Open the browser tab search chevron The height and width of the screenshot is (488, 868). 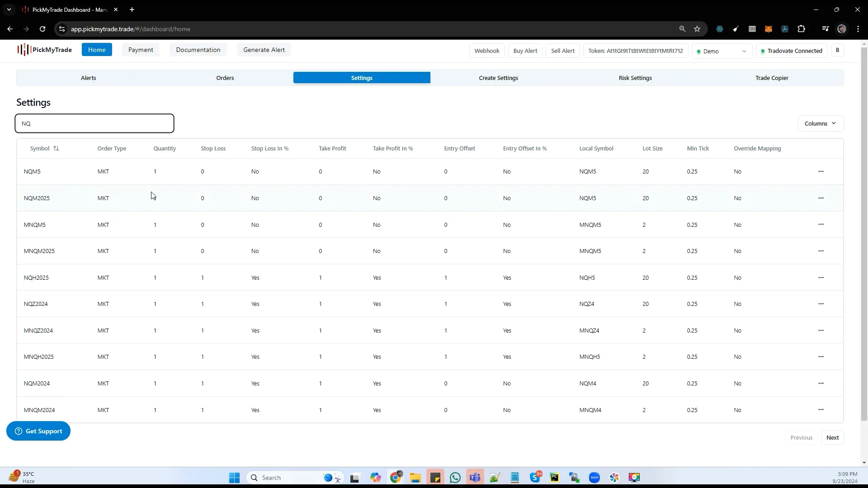point(9,9)
